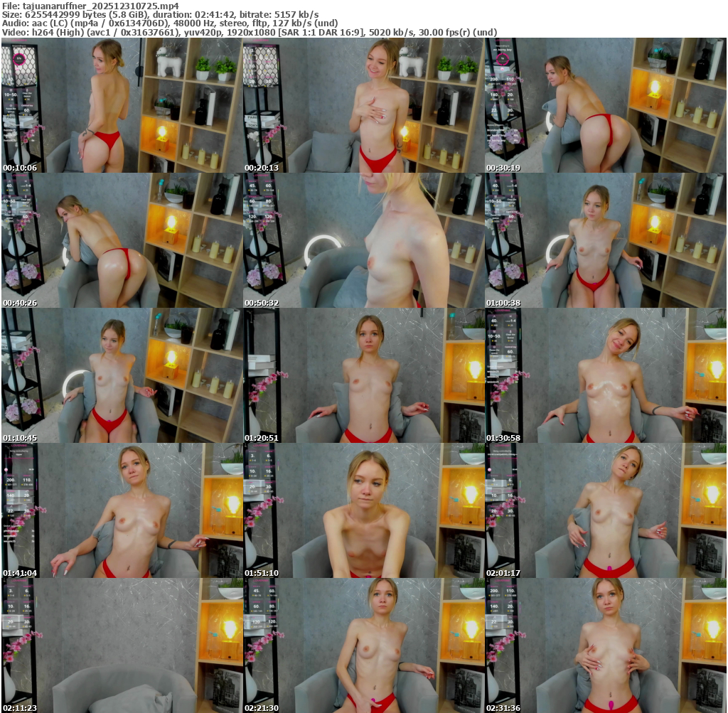
Task: Select the thumbnail at 00:50:32
Action: coord(363,240)
